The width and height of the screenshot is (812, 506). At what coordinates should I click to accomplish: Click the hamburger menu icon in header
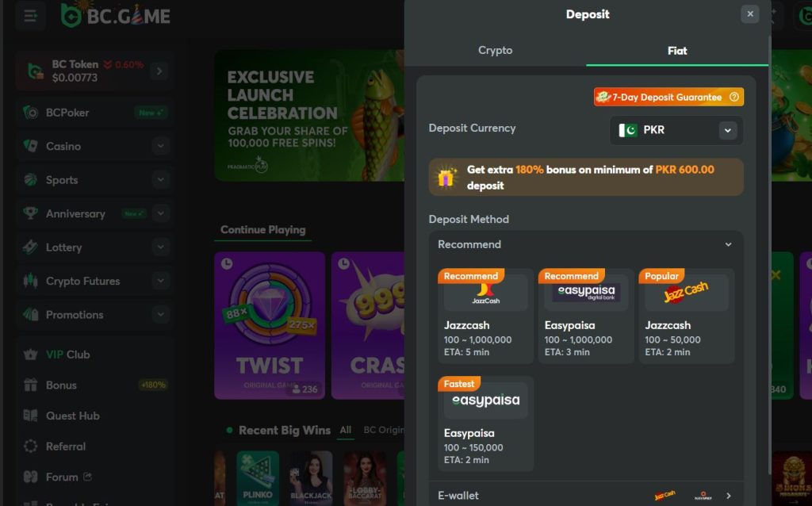[30, 16]
